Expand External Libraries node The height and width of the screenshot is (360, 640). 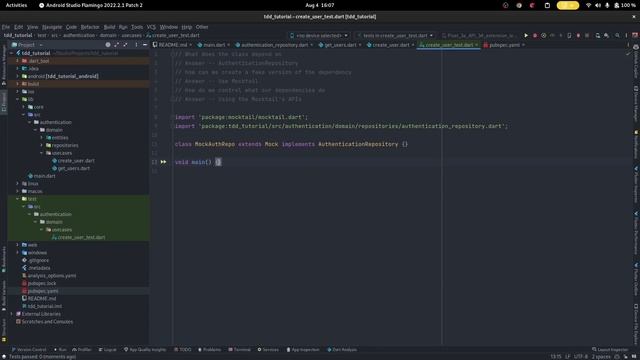(11, 314)
